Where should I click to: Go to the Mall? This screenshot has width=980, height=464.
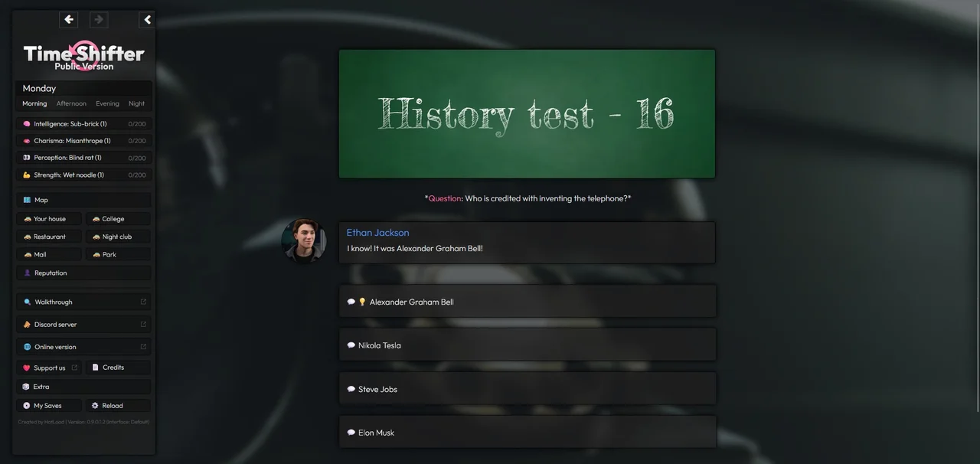point(49,254)
